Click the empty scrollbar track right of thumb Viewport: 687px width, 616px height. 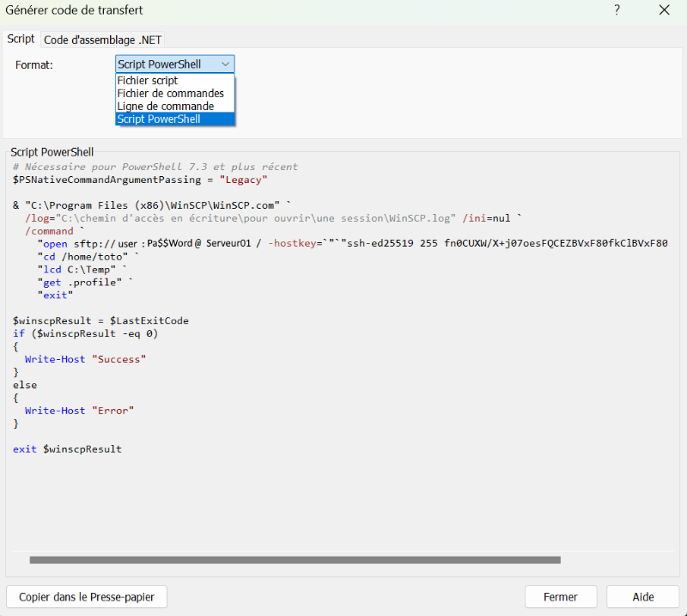(x=618, y=559)
